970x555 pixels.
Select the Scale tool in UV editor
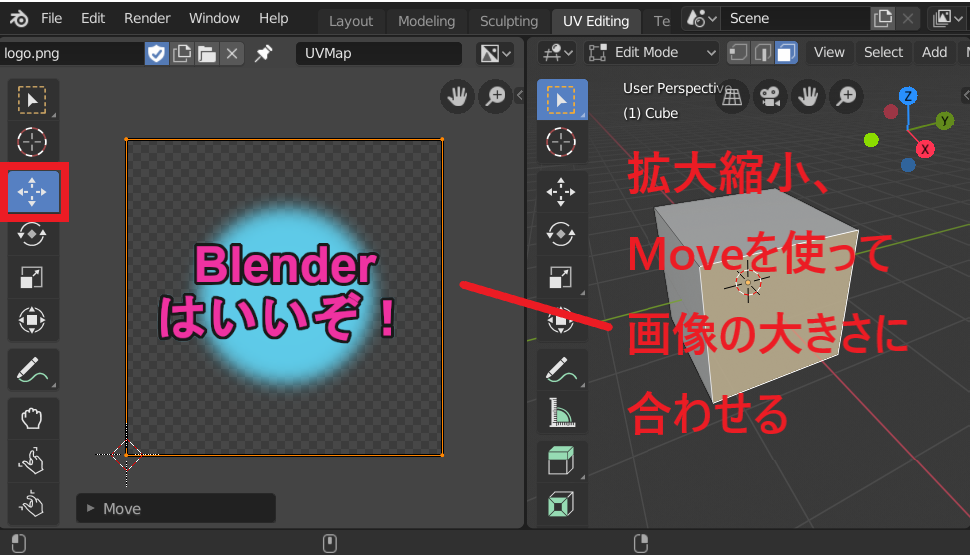point(32,277)
